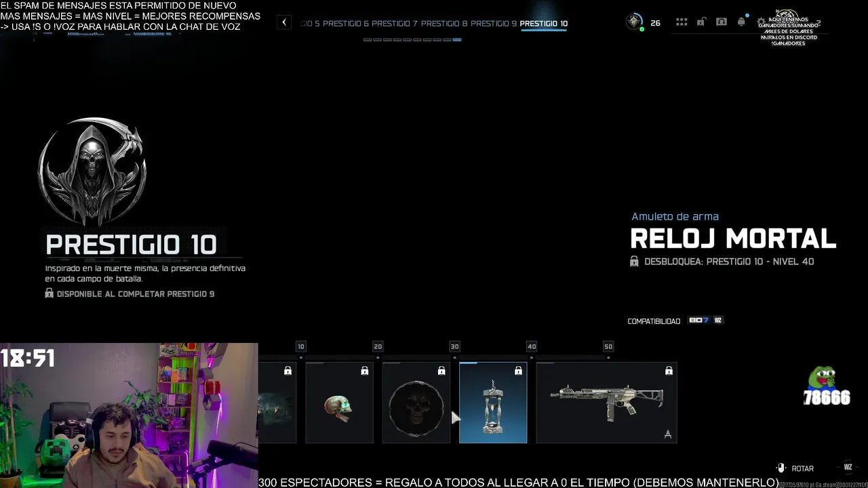Go back with the left chevron arrow
The width and height of the screenshot is (868, 488).
tap(284, 23)
